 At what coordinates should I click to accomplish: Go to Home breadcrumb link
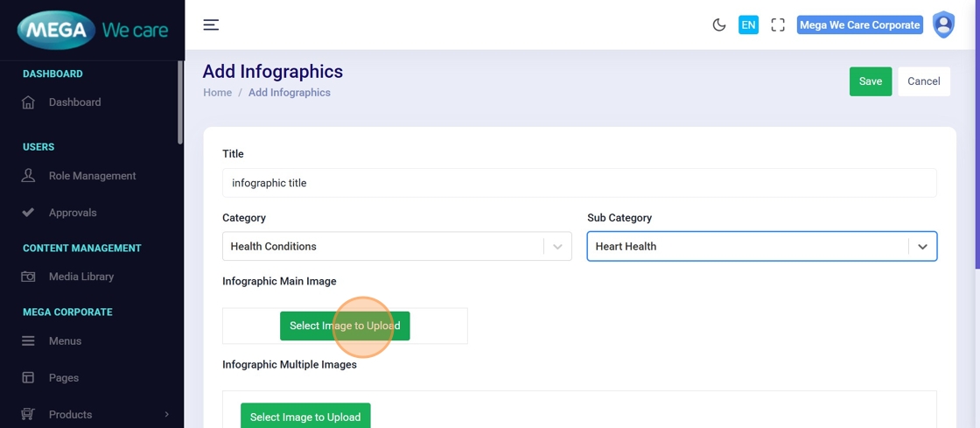[218, 93]
